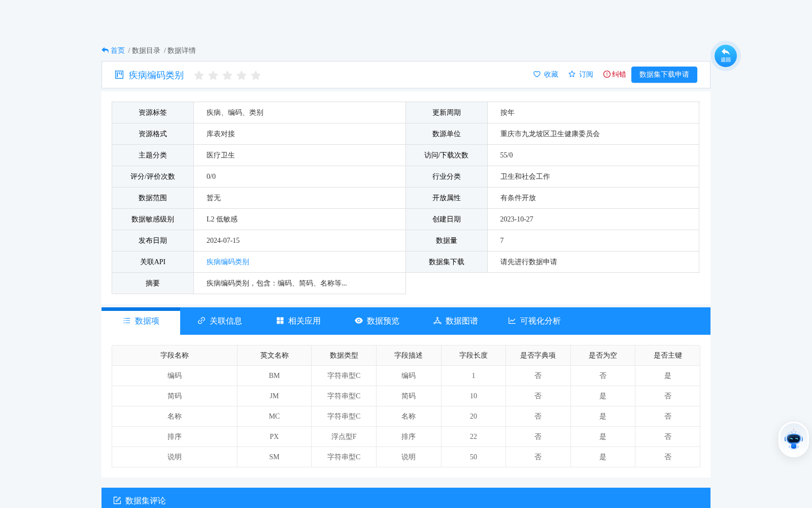812x508 pixels.
Task: Rate the dataset two stars
Action: point(213,75)
